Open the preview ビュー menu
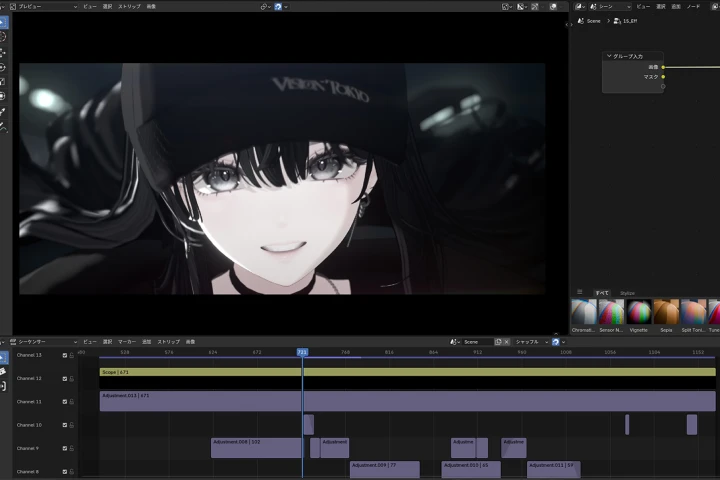Image resolution: width=720 pixels, height=480 pixels. pos(90,6)
